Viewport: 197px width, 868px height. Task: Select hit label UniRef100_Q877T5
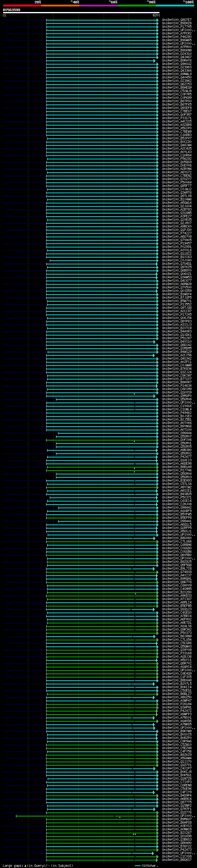177,802
